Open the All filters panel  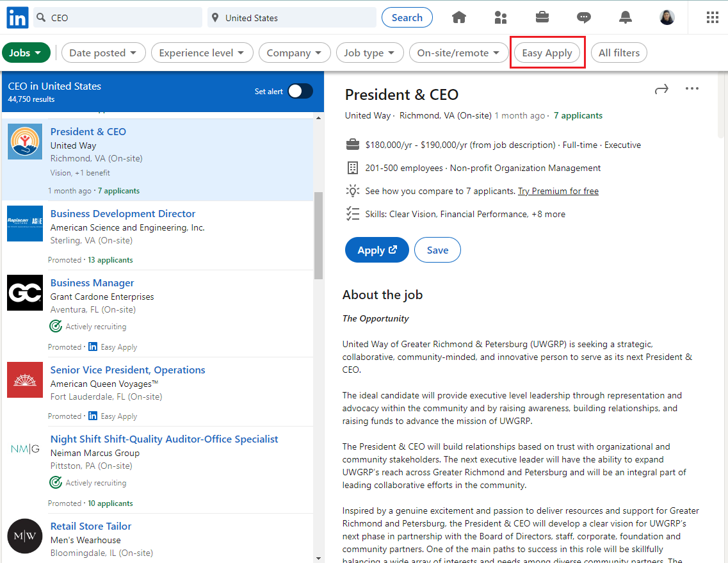coord(619,53)
